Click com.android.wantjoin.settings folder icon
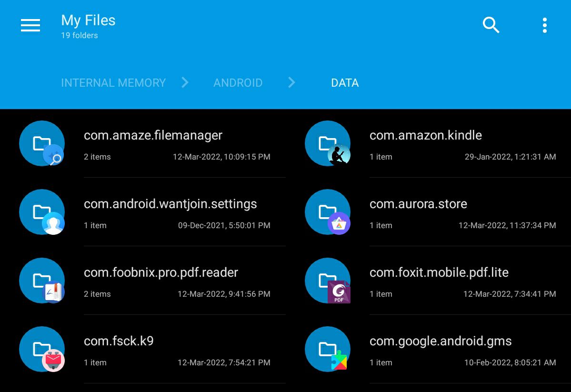The width and height of the screenshot is (571, 392). point(42,211)
